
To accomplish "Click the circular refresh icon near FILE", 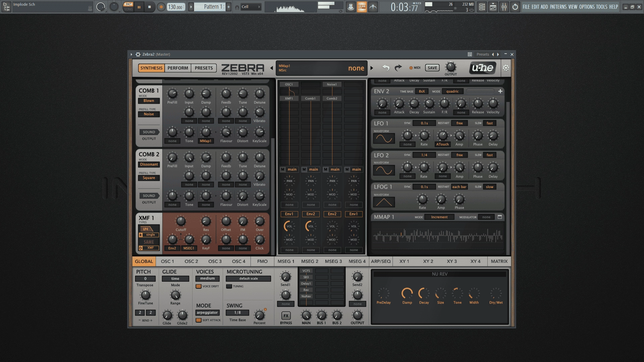I will point(515,7).
